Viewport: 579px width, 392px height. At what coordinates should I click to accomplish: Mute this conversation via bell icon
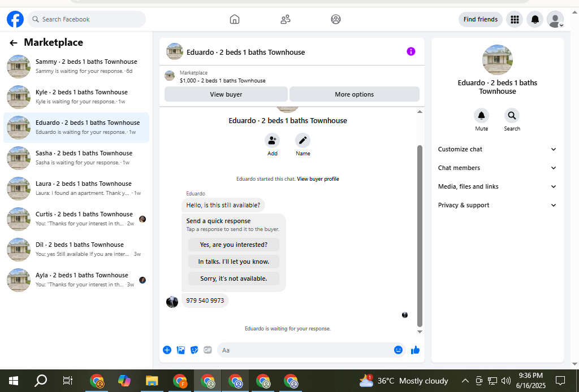tap(482, 116)
